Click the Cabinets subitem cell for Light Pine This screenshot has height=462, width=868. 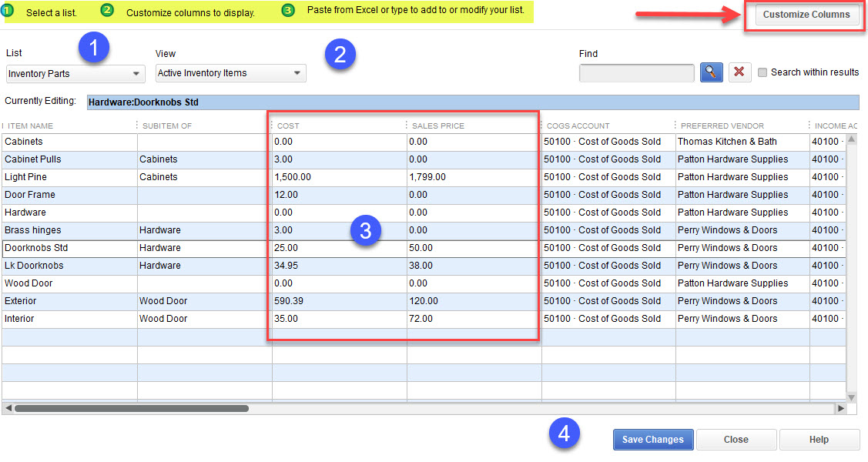[205, 177]
